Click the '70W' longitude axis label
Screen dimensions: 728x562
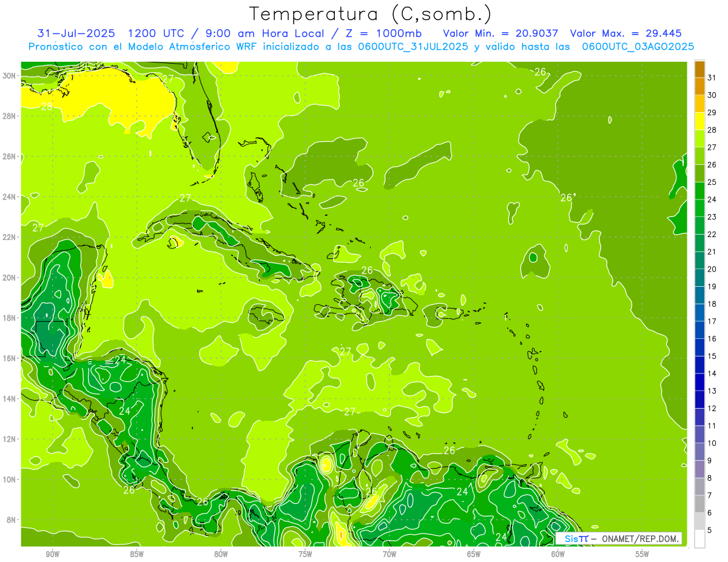[389, 554]
